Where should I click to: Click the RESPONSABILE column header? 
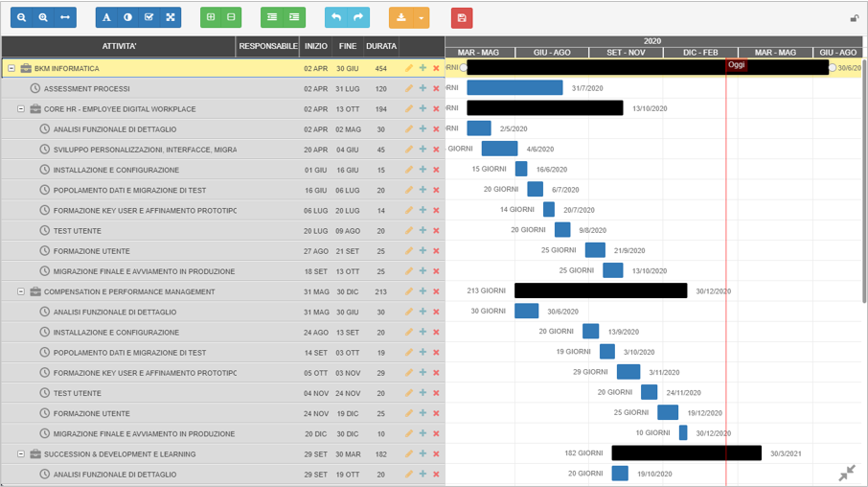pyautogui.click(x=268, y=47)
